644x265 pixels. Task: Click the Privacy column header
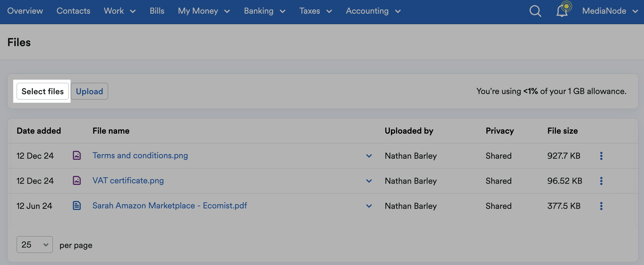[x=500, y=131]
